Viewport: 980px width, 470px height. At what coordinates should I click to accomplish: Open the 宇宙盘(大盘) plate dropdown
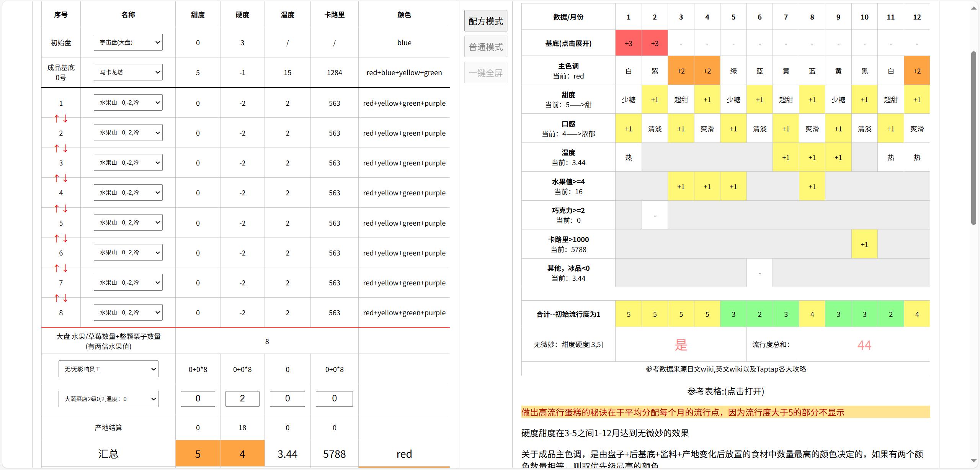(x=128, y=43)
